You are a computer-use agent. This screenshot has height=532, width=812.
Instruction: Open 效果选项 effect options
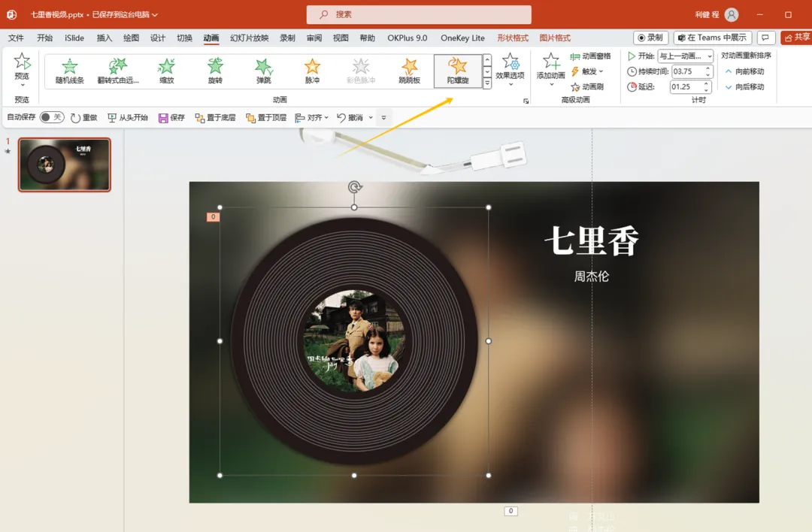coord(510,69)
